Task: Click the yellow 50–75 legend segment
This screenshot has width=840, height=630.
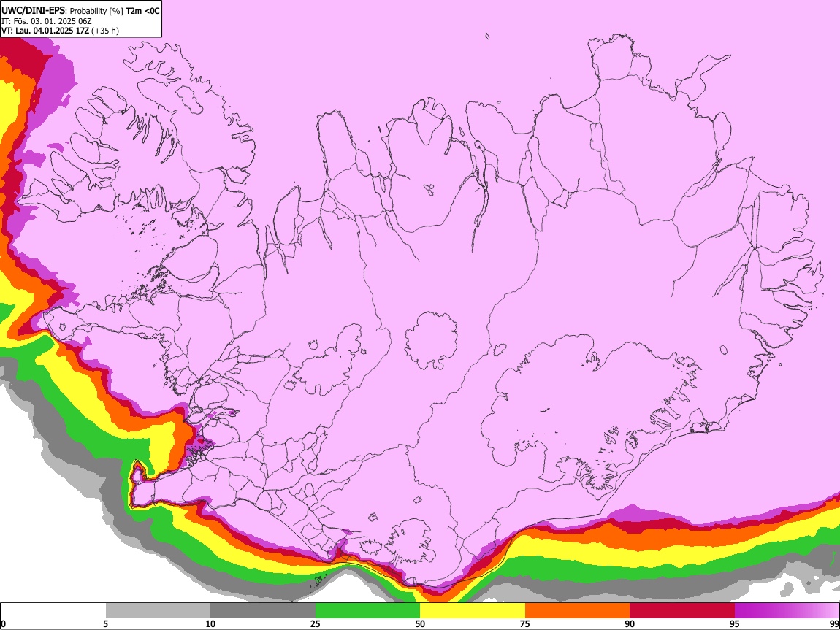Action: pyautogui.click(x=473, y=611)
